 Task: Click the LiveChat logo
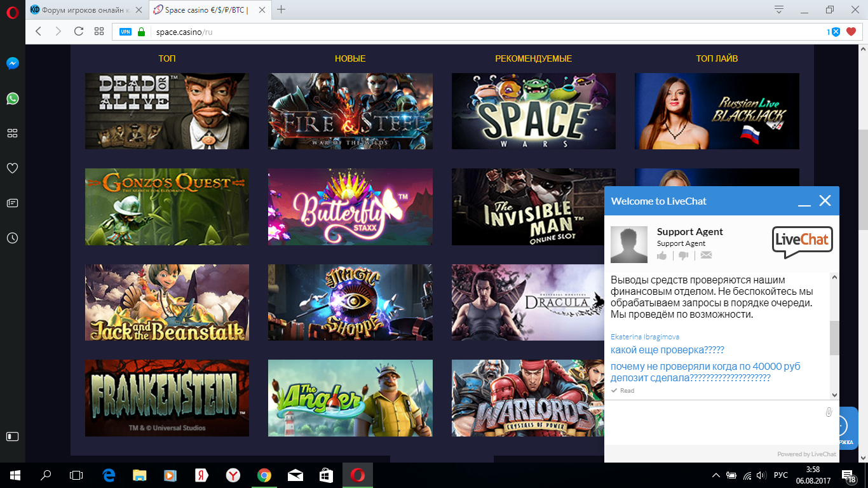click(x=803, y=242)
